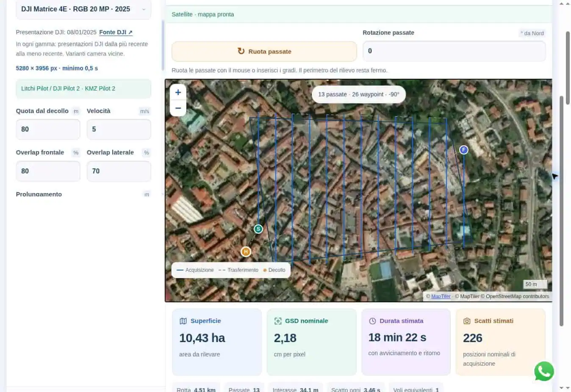
Task: Click the Scatti stimati camera icon
Action: [x=467, y=321]
